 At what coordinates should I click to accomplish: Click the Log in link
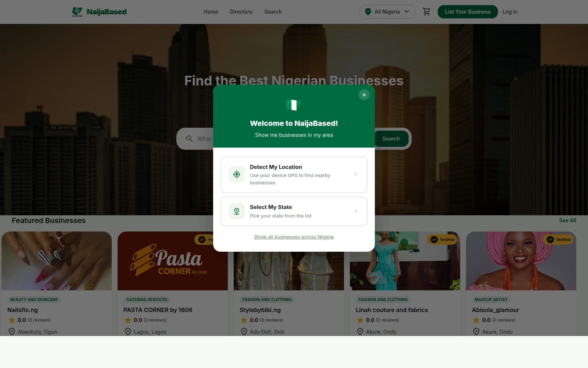[x=510, y=12]
